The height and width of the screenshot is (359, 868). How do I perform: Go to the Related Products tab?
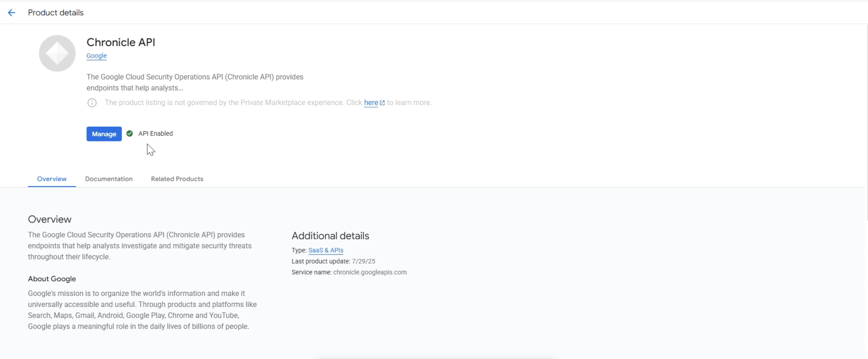point(177,179)
